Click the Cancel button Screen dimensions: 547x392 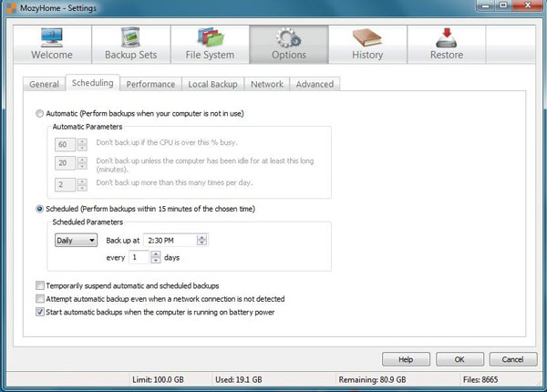tap(513, 359)
